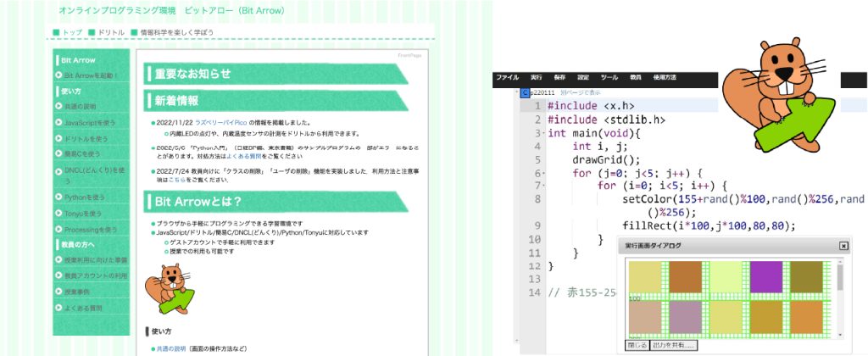Open the 実行 menu

coord(536,77)
